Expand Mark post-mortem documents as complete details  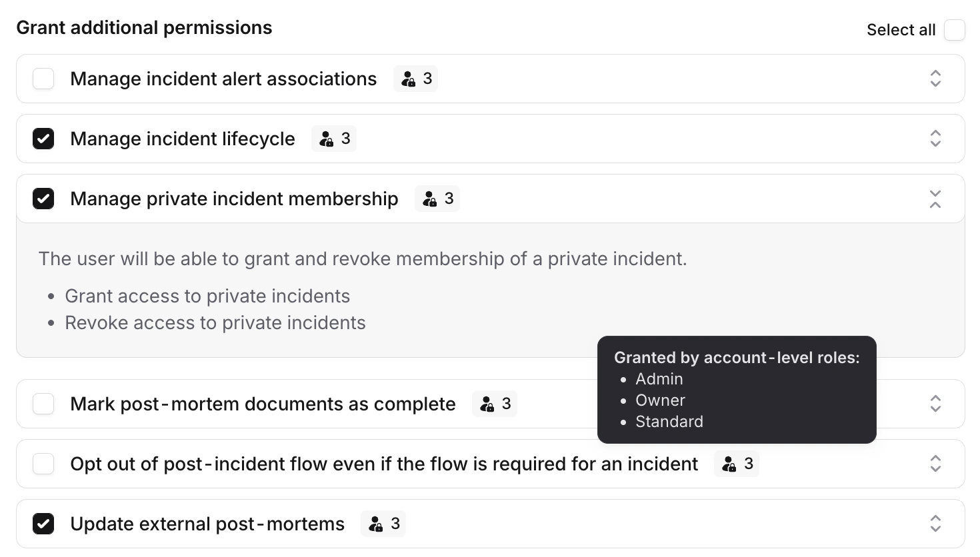[x=935, y=404]
